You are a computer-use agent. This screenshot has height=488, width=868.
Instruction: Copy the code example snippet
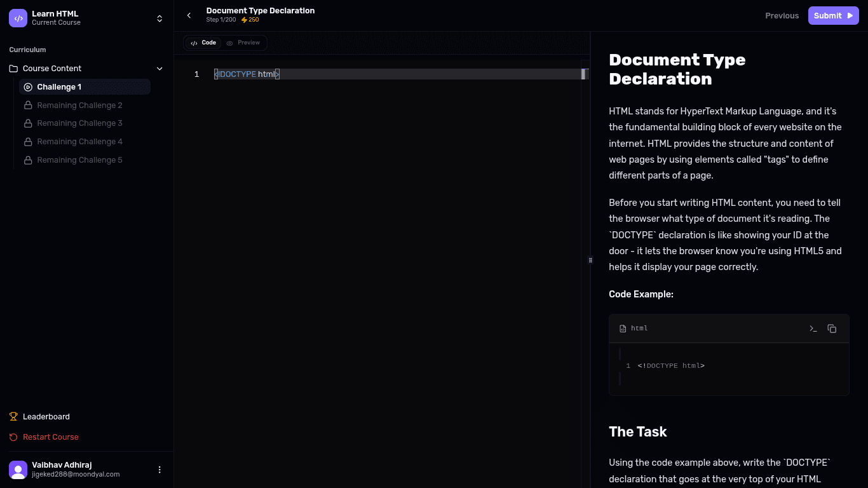(x=832, y=329)
